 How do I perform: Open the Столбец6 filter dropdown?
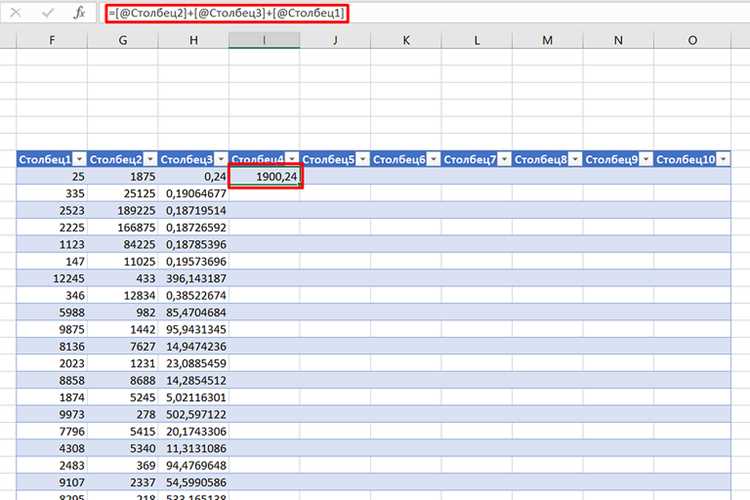pos(433,159)
